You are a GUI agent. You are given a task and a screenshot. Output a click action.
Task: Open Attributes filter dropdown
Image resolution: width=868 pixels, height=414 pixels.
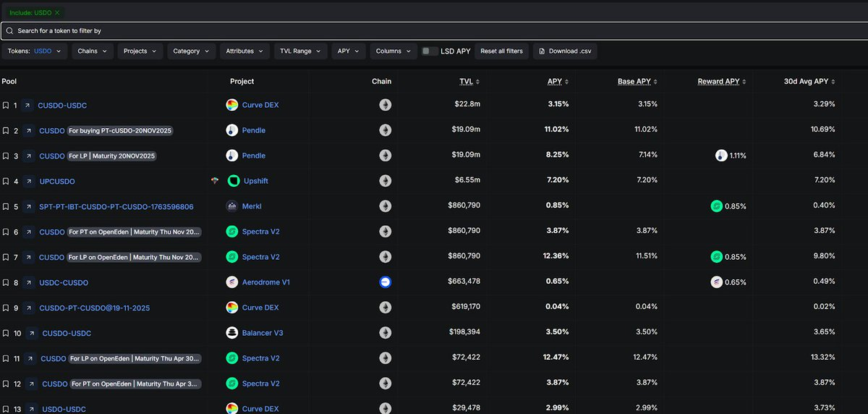pyautogui.click(x=244, y=51)
